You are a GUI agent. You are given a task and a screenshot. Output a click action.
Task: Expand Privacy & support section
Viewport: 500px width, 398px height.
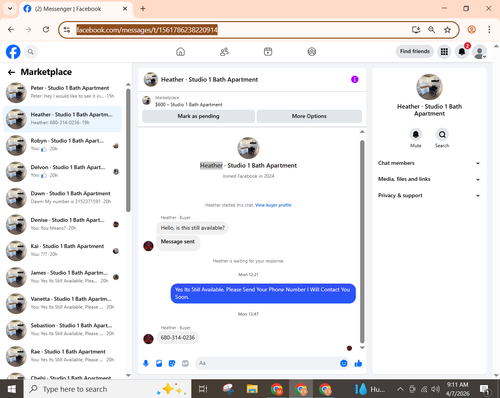coord(429,195)
